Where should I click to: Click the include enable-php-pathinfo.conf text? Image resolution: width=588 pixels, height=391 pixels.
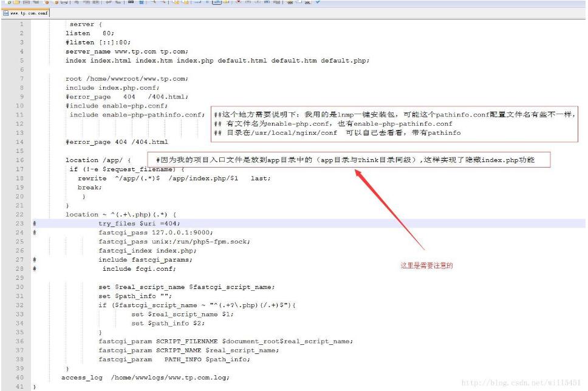[136, 115]
